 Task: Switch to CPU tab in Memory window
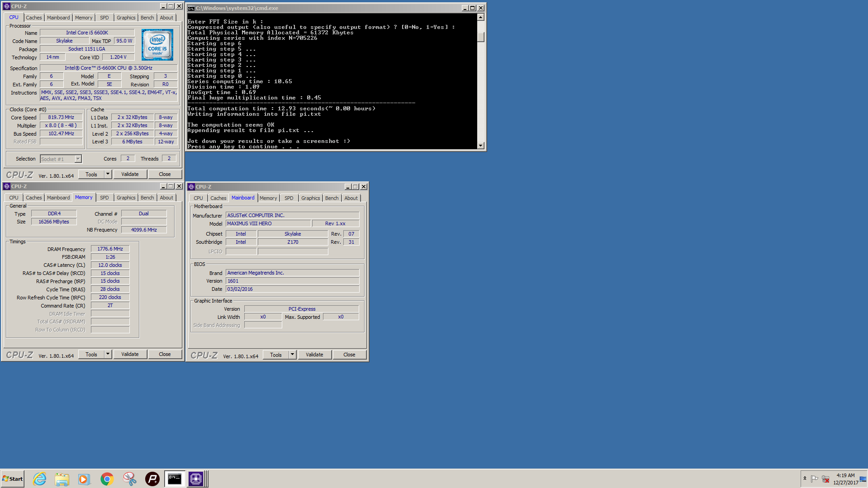(14, 198)
